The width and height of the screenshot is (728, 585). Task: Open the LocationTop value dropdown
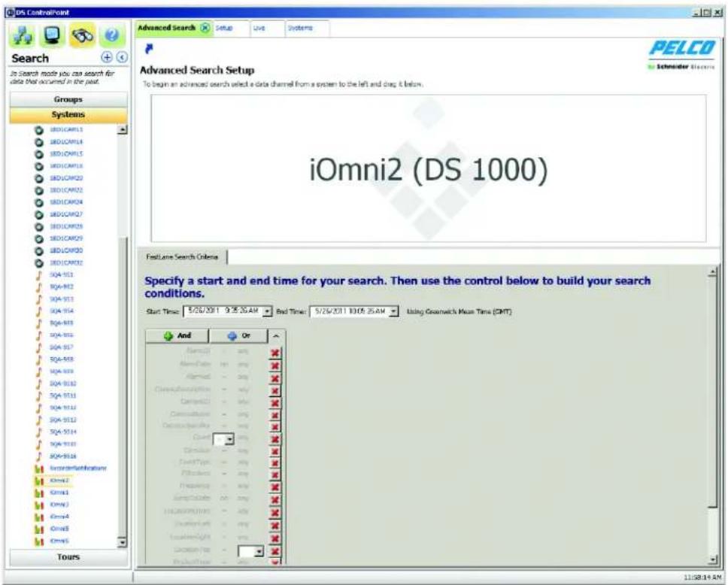(259, 552)
